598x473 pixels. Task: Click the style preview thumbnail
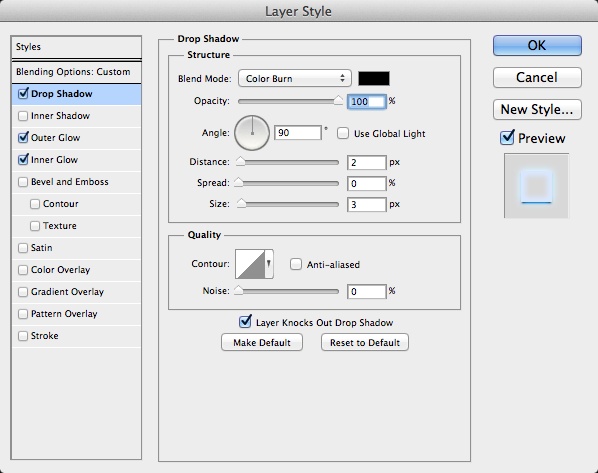(537, 186)
